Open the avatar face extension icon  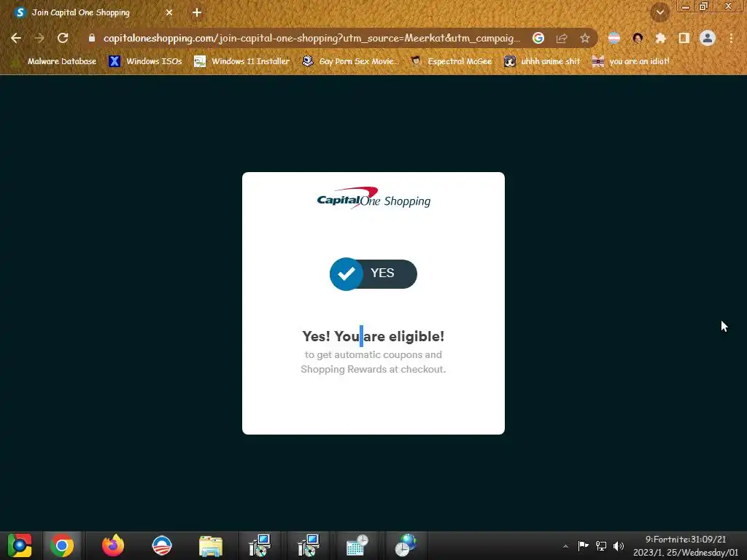[638, 38]
